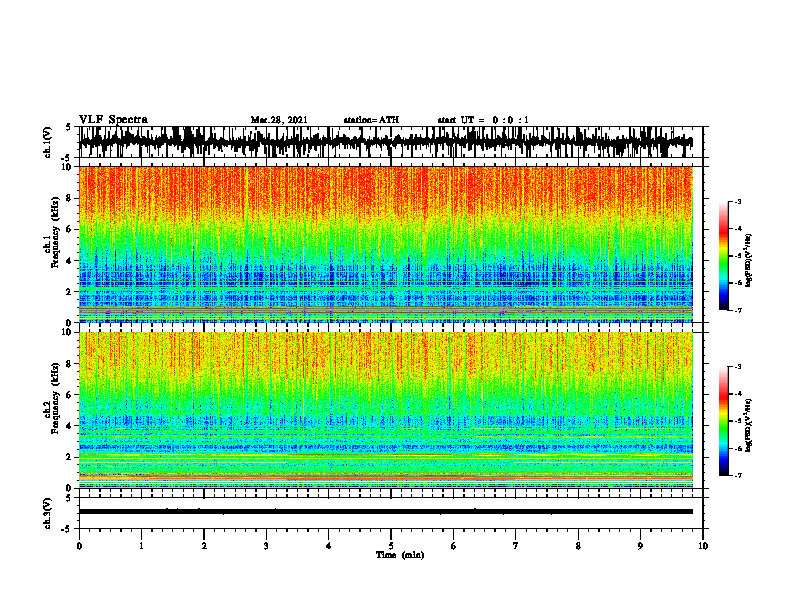Click the "5" tick on ch.1(V) axis
Viewport: 792px width, 612px height.
pos(68,127)
